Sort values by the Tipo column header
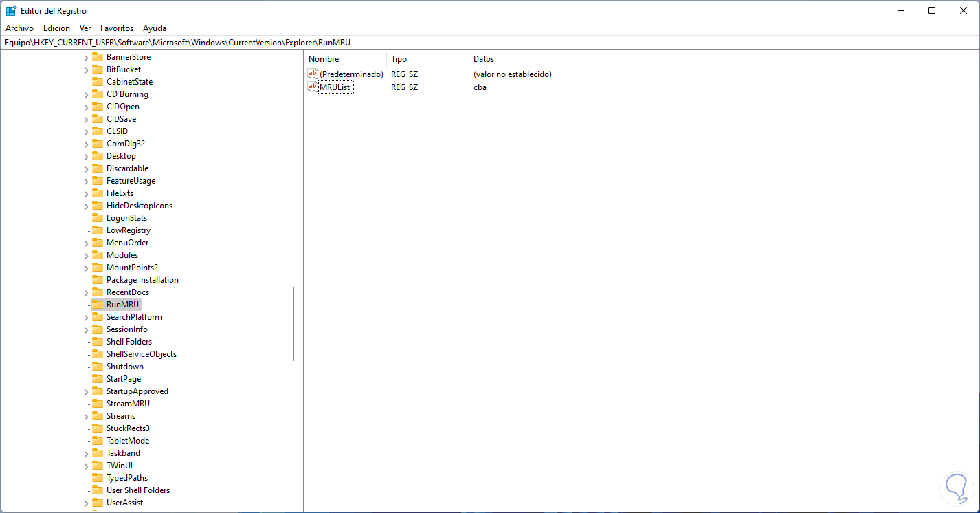980x513 pixels. click(x=427, y=59)
